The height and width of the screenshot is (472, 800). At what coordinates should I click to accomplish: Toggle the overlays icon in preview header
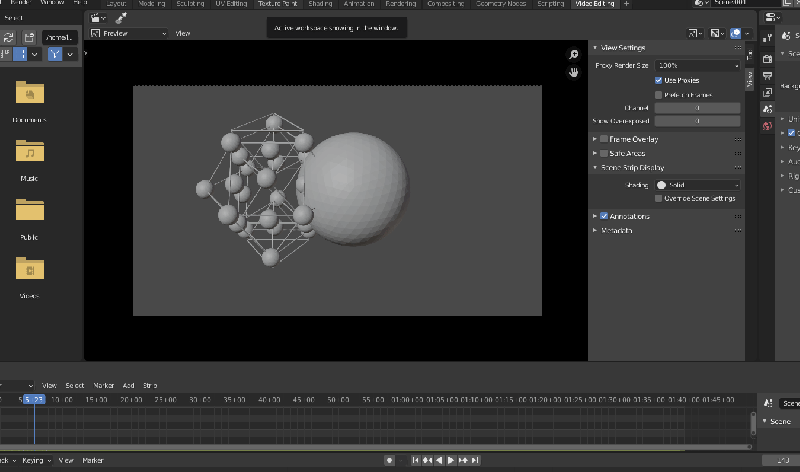click(x=735, y=33)
